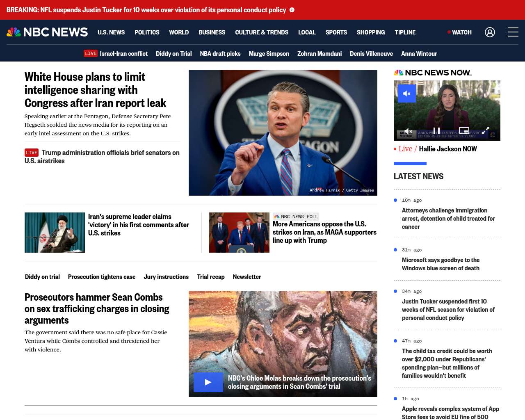The image size is (525, 420).
Task: Open Microsoft blue screen of death story
Action: point(441,264)
